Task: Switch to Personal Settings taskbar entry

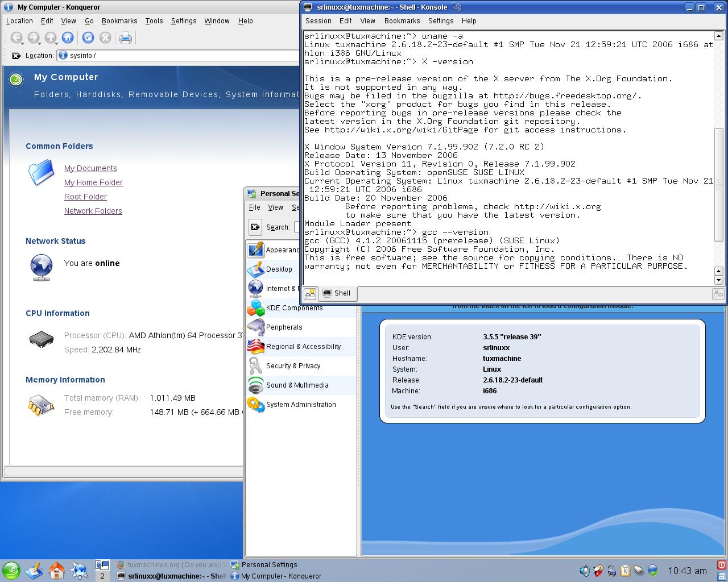Action: click(286, 565)
